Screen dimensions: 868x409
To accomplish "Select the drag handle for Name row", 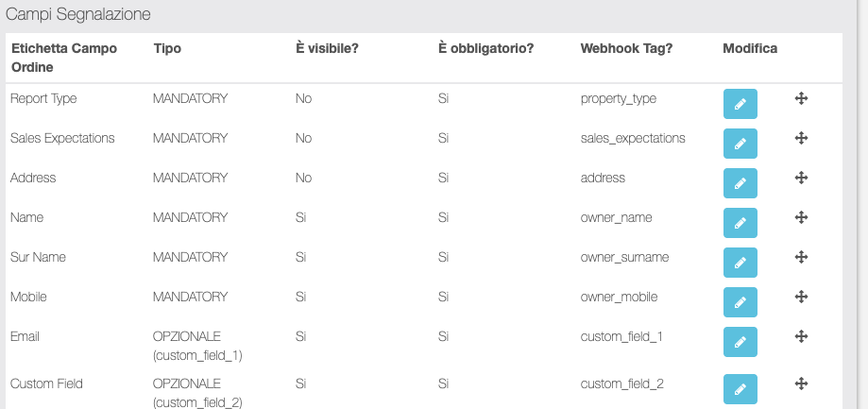I will coord(800,217).
